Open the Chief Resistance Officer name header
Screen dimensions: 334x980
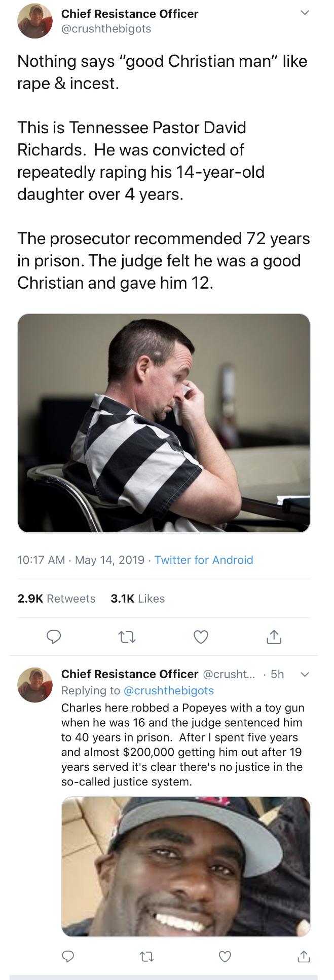point(130,14)
